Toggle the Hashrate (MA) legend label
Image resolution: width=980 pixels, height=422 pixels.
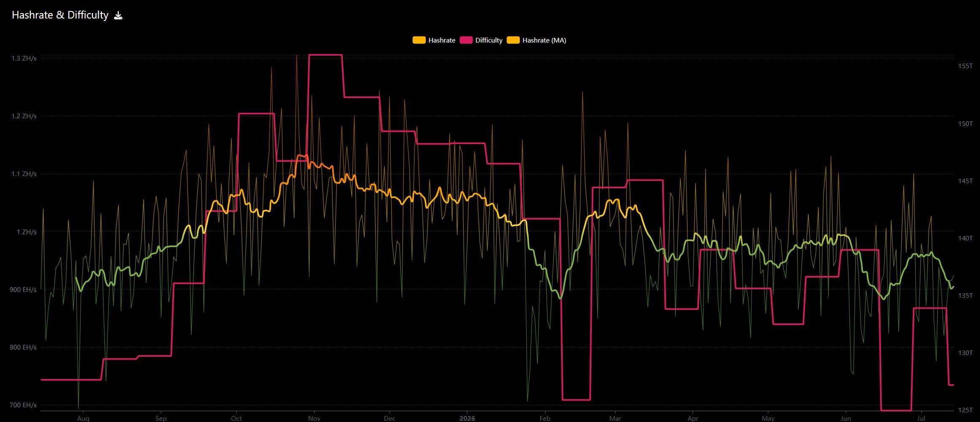[x=544, y=40]
